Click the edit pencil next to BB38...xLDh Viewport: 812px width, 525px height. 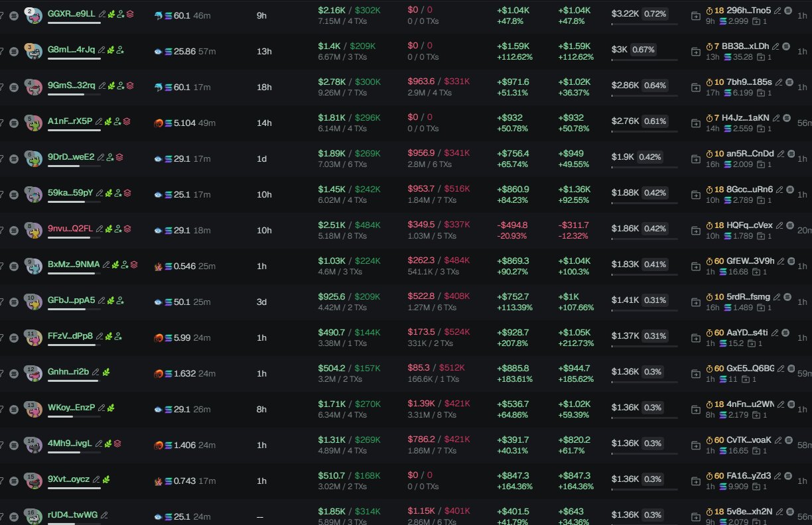pyautogui.click(x=776, y=46)
